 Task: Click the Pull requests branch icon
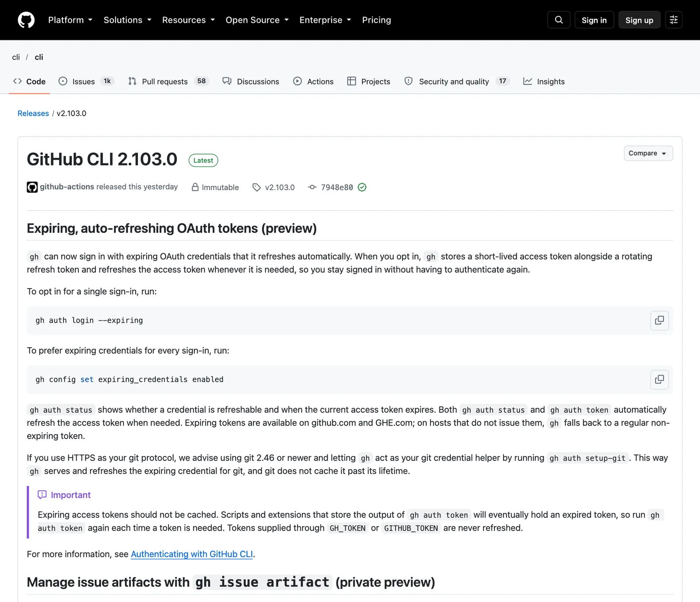[x=132, y=81]
